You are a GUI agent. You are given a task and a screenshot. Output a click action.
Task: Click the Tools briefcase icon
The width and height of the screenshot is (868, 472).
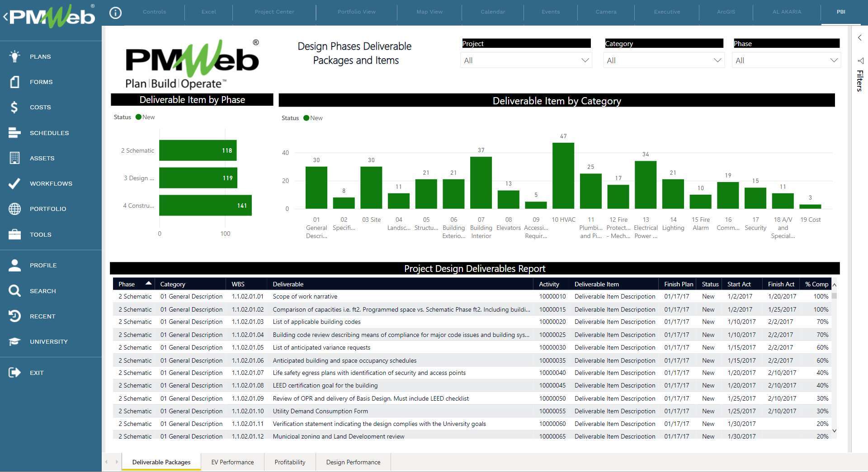point(14,234)
